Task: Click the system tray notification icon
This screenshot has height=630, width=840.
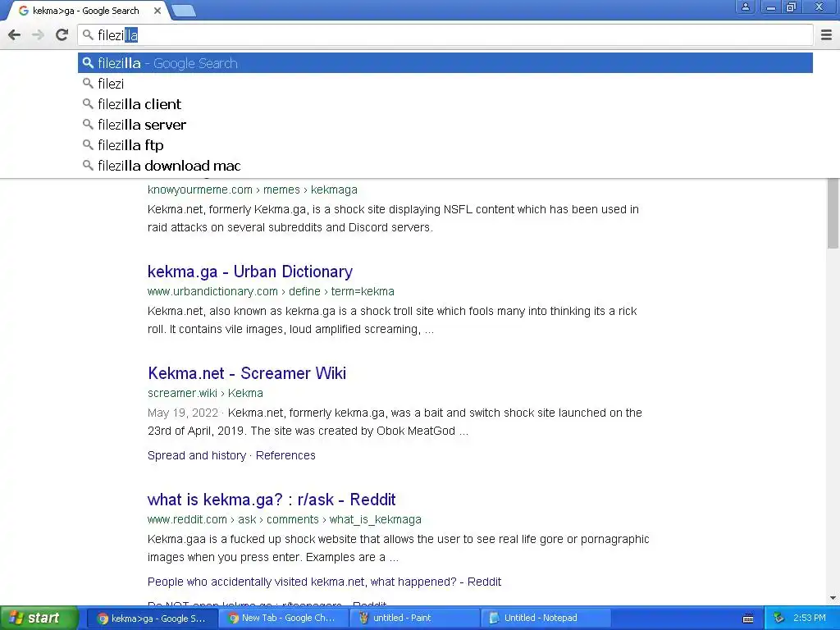Action: point(779,619)
